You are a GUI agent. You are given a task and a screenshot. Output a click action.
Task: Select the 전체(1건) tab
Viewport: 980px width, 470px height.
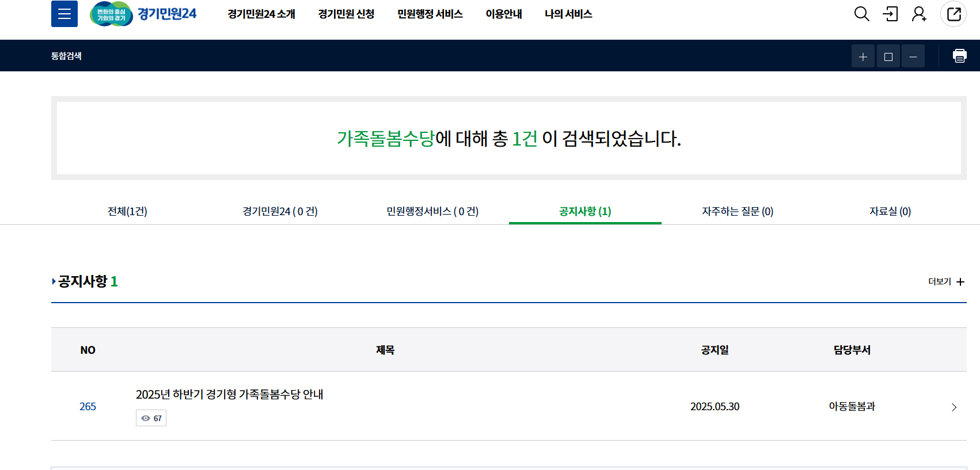(127, 211)
